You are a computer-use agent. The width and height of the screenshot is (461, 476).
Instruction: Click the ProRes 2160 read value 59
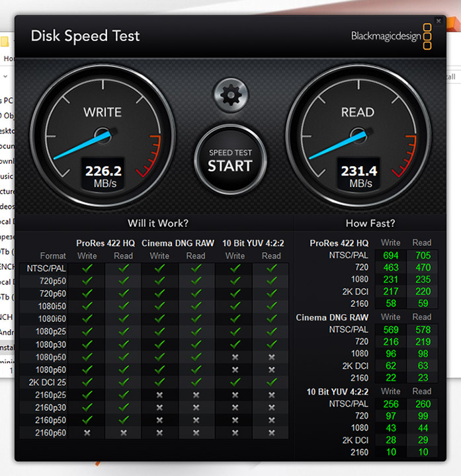(423, 303)
